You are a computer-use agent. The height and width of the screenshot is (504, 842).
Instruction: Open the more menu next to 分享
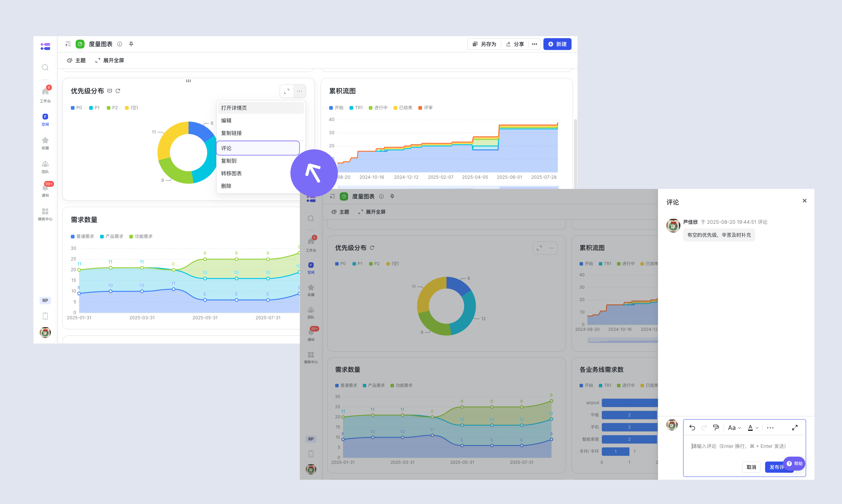(534, 44)
